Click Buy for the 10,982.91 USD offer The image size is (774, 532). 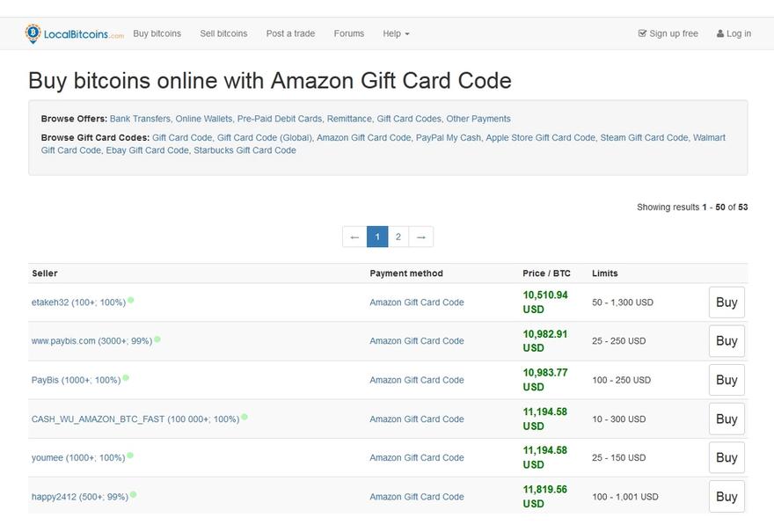point(727,341)
